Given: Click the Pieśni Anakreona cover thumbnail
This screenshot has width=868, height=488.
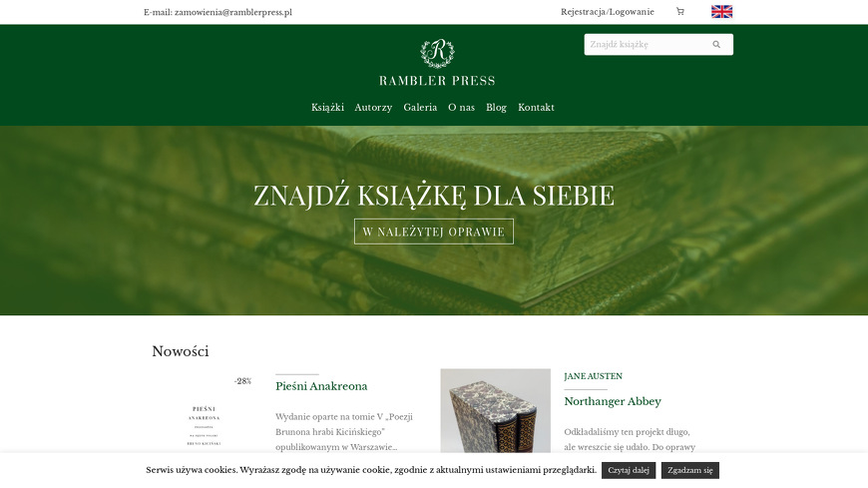Looking at the screenshot, I should tap(204, 413).
